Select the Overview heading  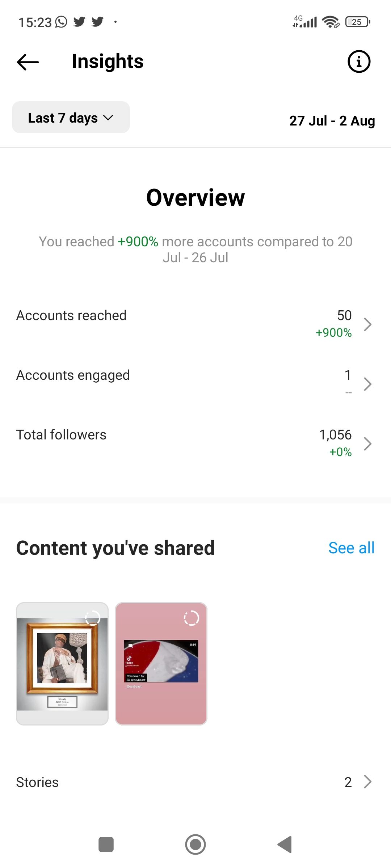[x=195, y=197]
